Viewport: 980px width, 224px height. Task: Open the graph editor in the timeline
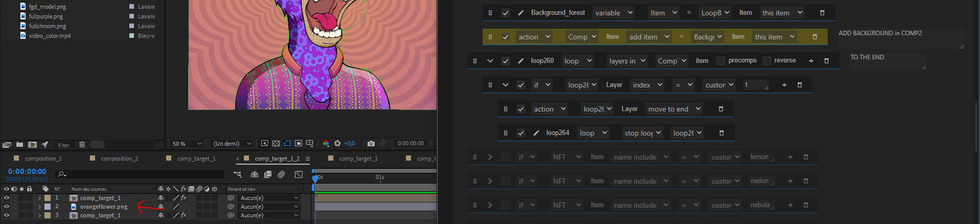[x=299, y=174]
